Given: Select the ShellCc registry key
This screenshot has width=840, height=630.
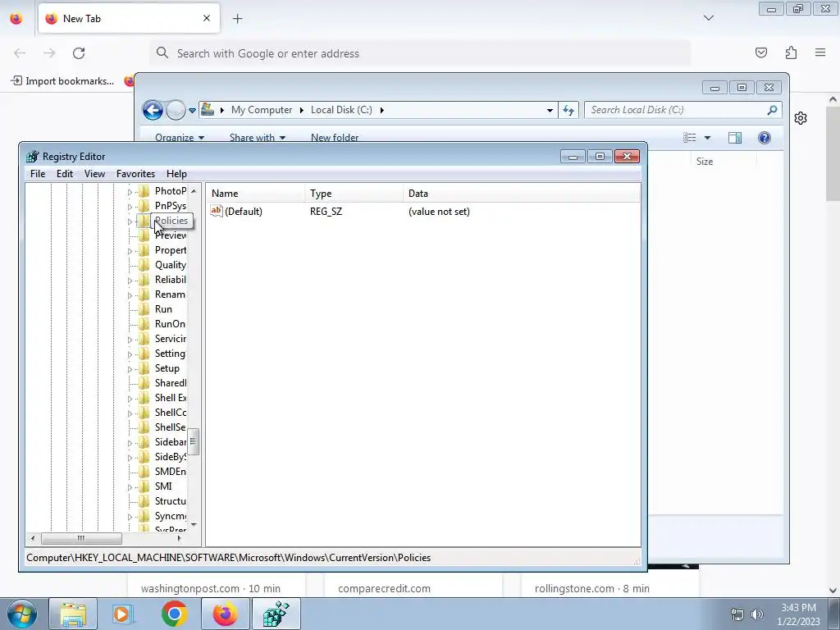Looking at the screenshot, I should [171, 413].
